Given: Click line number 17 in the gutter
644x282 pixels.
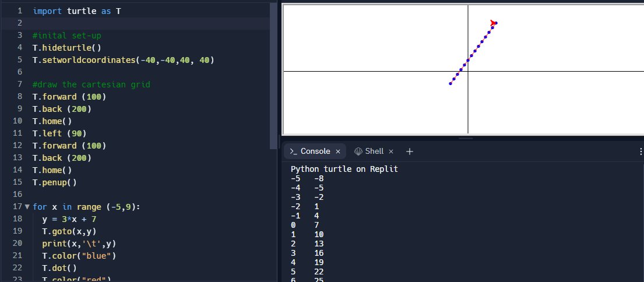Looking at the screenshot, I should point(17,207).
